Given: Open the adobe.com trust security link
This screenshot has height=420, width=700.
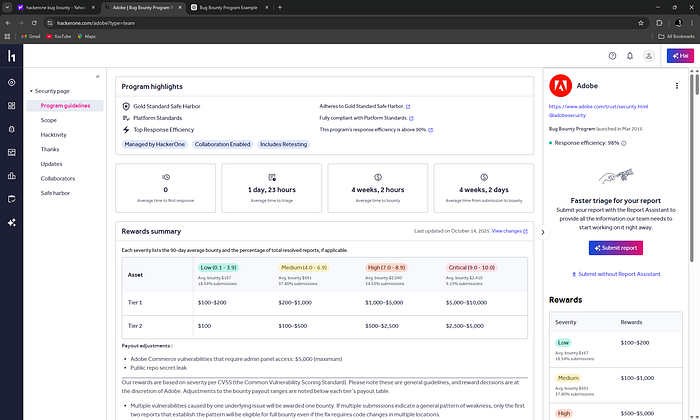Looking at the screenshot, I should pos(598,107).
